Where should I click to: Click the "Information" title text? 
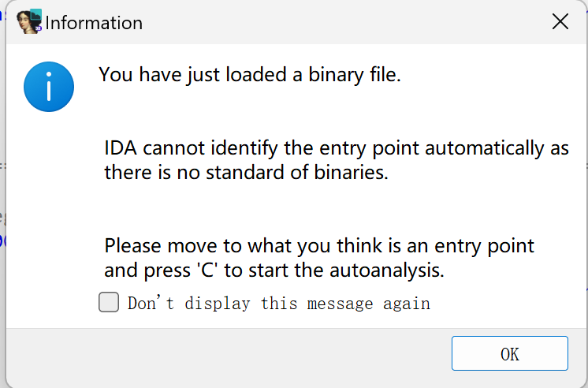point(94,23)
